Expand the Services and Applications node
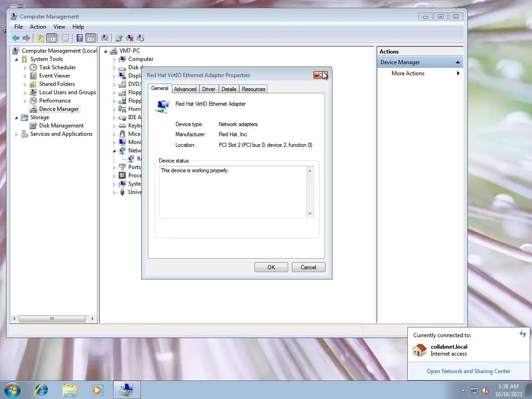 (x=16, y=134)
